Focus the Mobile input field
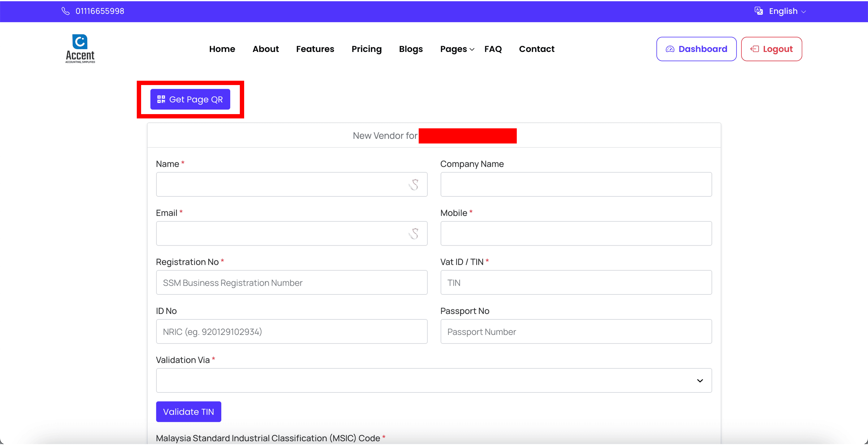This screenshot has width=868, height=445. 576,233
